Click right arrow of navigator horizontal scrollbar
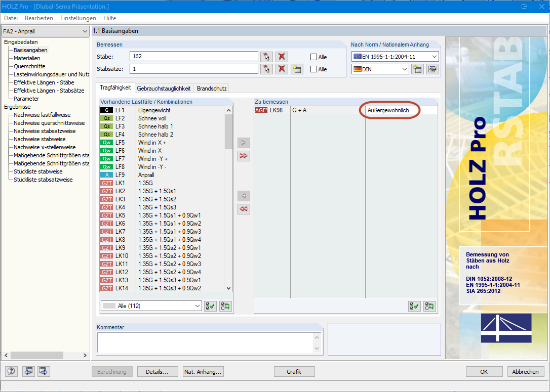The height and width of the screenshot is (392, 550). click(x=85, y=355)
